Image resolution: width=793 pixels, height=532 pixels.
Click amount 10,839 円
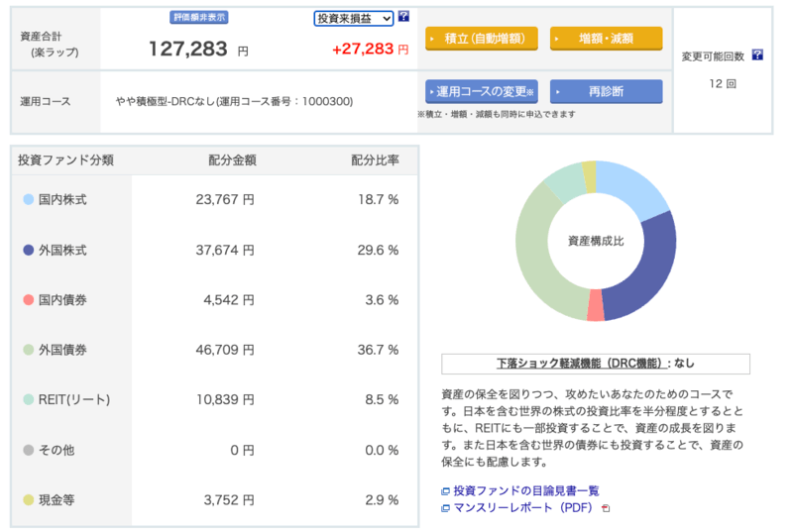coord(225,399)
